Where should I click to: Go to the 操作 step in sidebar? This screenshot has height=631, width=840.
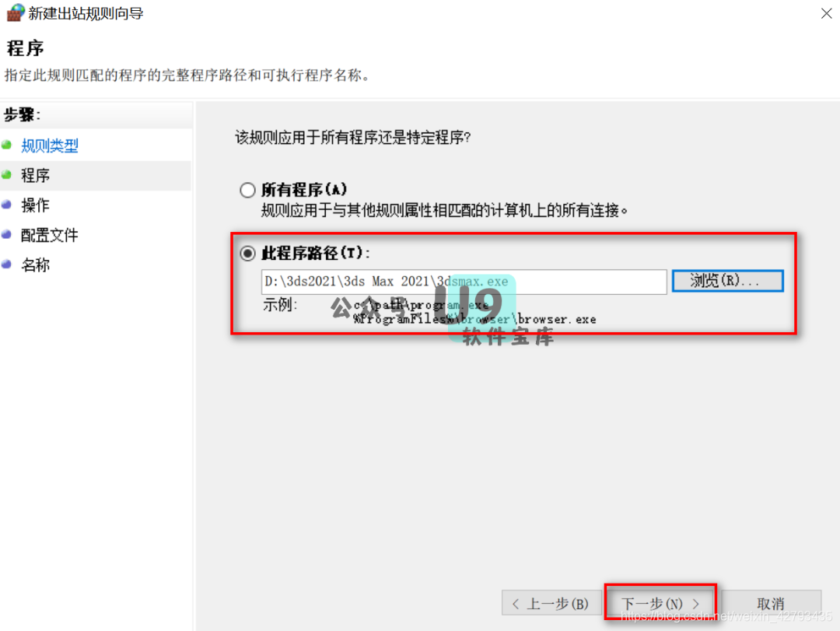[35, 205]
